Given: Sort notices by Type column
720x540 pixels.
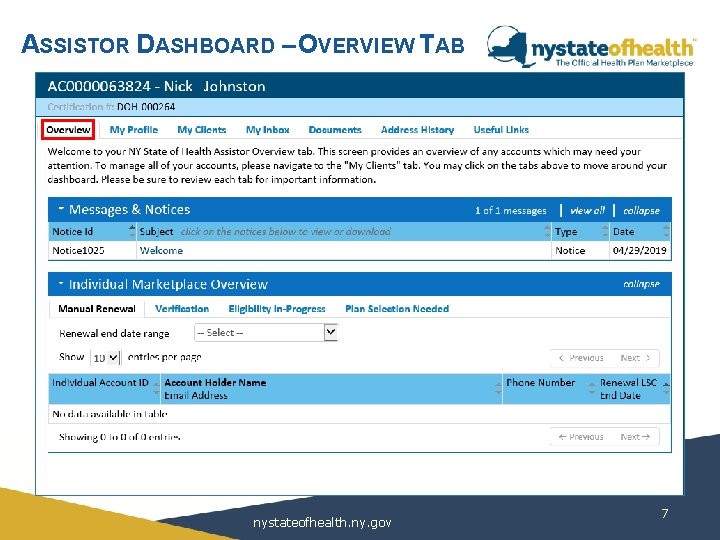Looking at the screenshot, I should tap(580, 231).
